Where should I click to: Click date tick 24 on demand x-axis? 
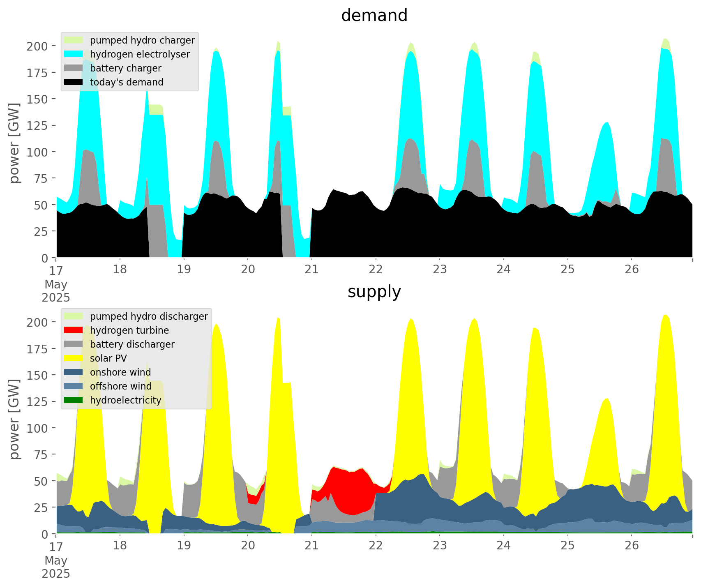(x=504, y=270)
